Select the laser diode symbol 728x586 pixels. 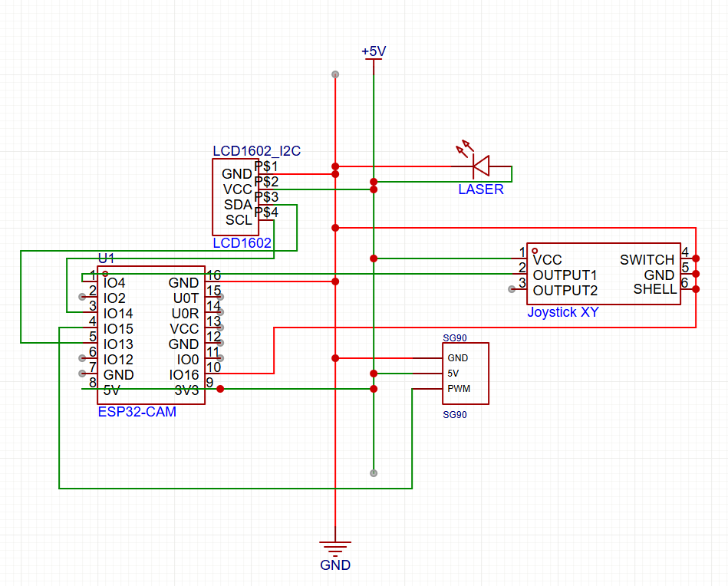pyautogui.click(x=482, y=165)
